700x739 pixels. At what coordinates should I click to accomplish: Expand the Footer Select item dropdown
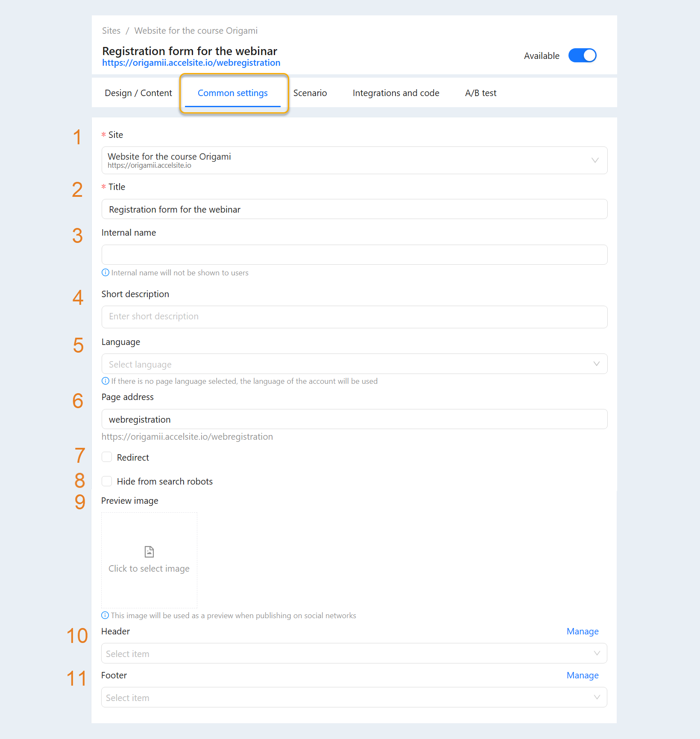(x=354, y=697)
